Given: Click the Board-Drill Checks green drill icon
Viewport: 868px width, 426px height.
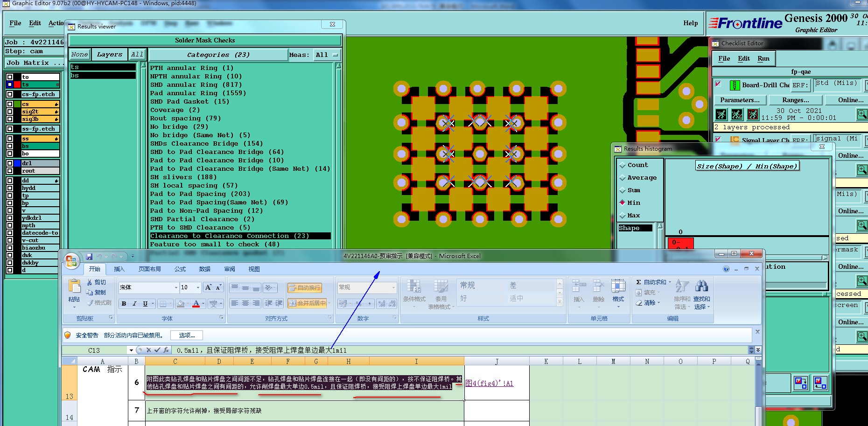Looking at the screenshot, I should pos(735,85).
